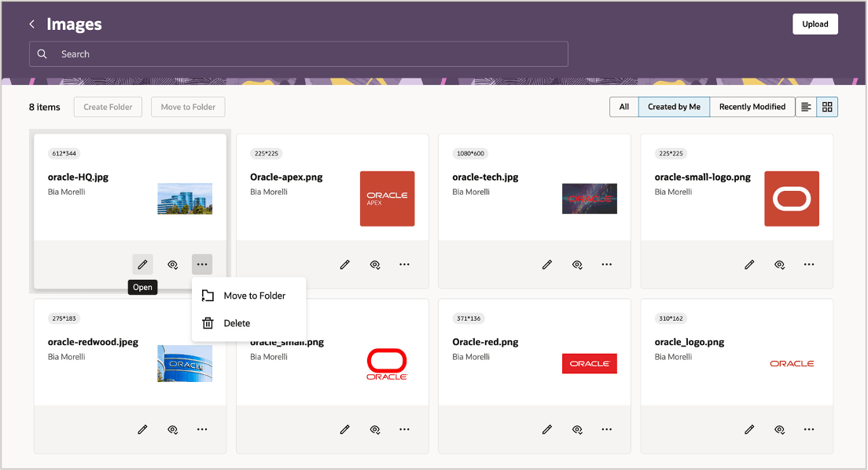Click the 371*136 dimension badge

(x=469, y=318)
